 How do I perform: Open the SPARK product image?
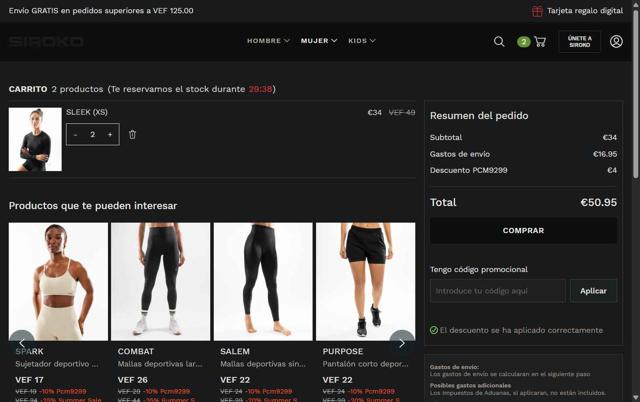(x=58, y=281)
